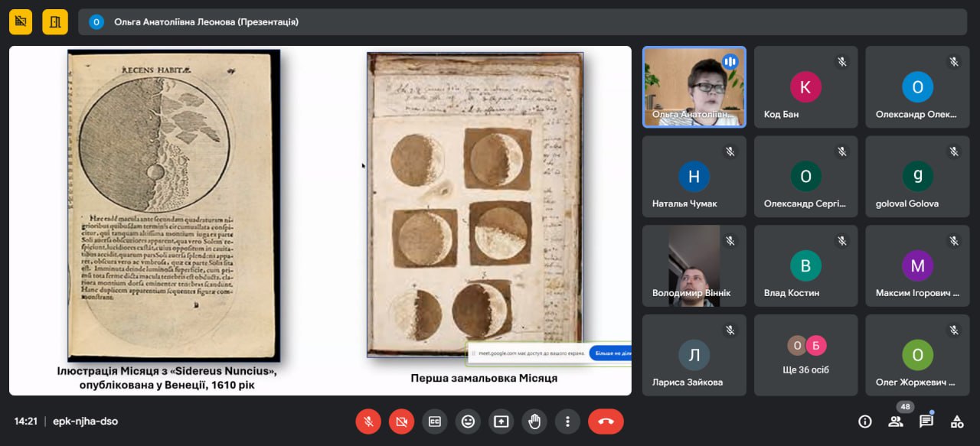The image size is (980, 446).
Task: Select the 'Влад Костин' participant avatar
Action: [805, 265]
